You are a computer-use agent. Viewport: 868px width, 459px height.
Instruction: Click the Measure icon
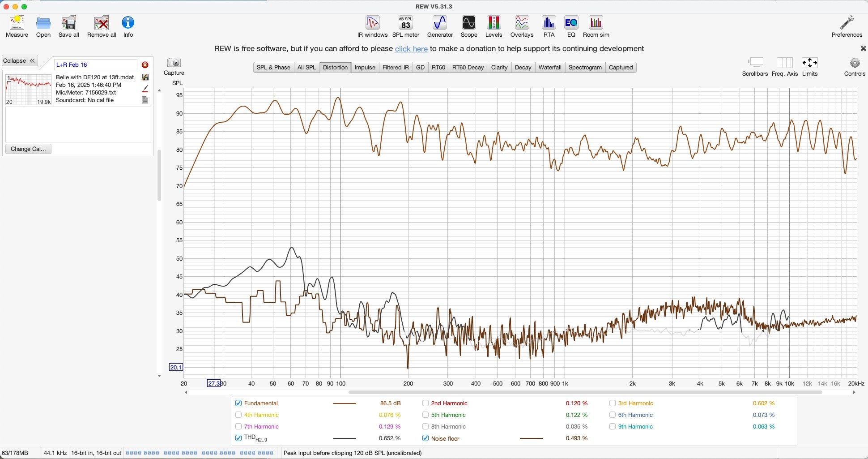[x=17, y=26]
